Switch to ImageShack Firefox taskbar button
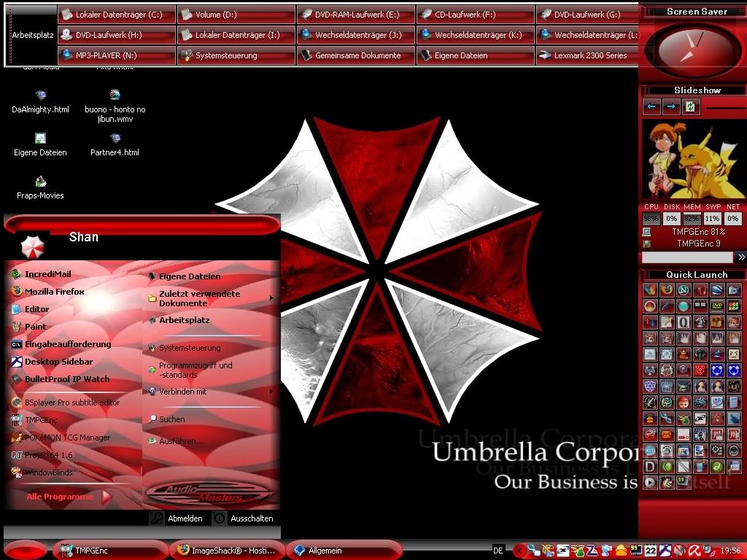 click(x=227, y=551)
